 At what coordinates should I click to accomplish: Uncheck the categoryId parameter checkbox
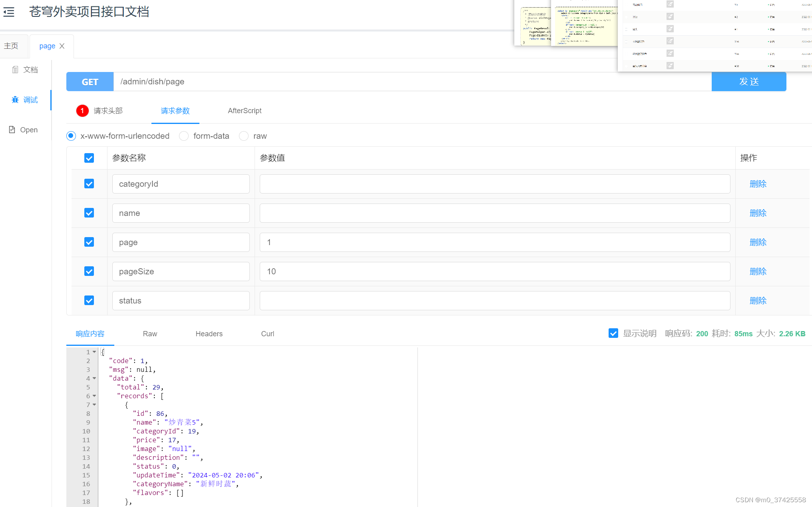tap(89, 184)
